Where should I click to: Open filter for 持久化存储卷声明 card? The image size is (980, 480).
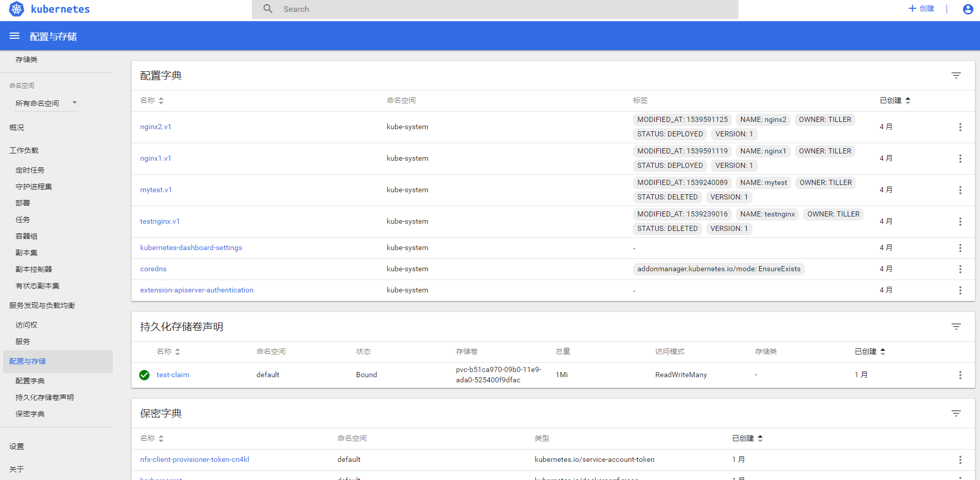[x=956, y=327]
